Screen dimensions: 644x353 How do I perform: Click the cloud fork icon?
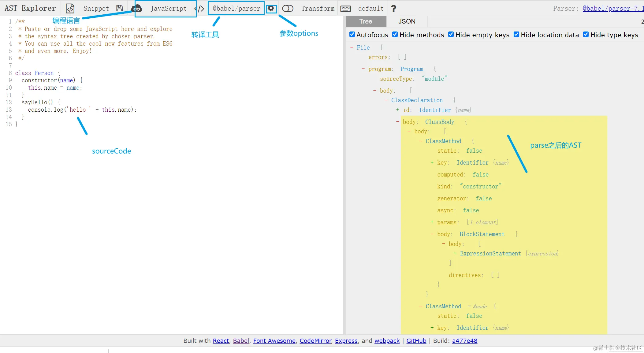[x=136, y=9]
